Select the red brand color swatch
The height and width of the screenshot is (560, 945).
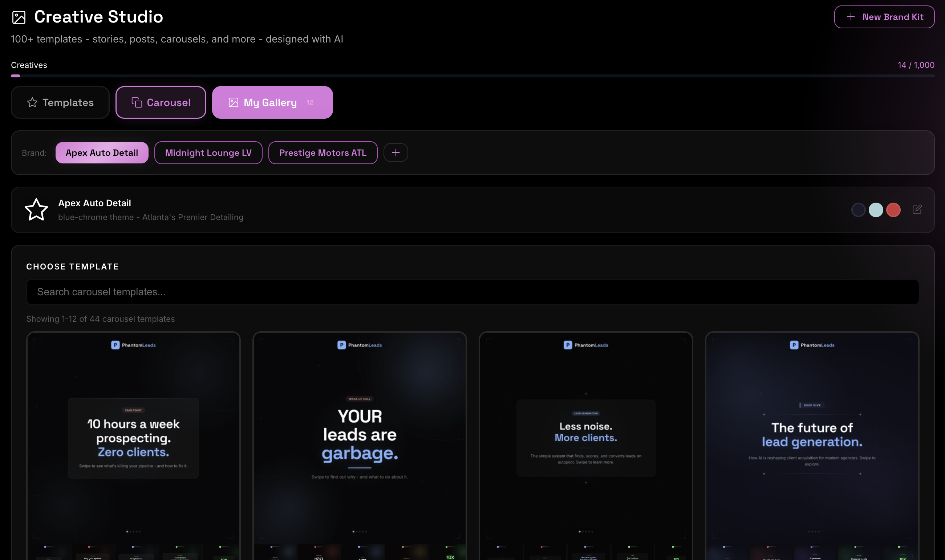click(893, 210)
